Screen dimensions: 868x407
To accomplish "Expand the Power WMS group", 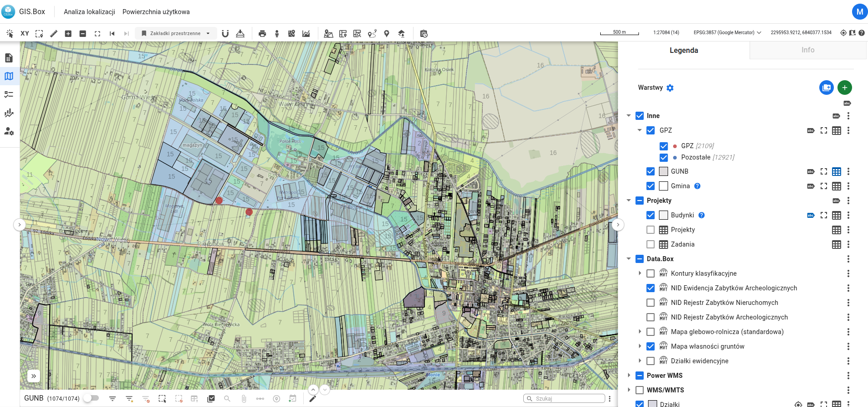I will click(629, 376).
